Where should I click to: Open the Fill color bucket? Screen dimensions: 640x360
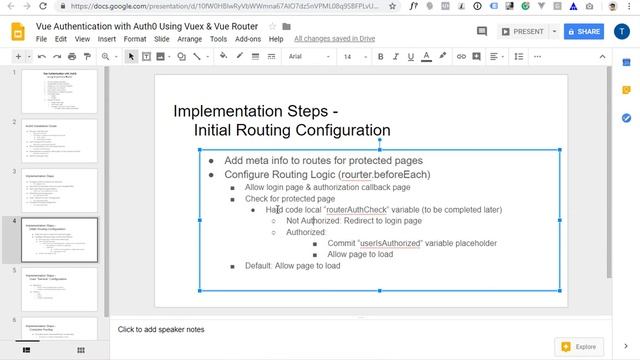pyautogui.click(x=223, y=56)
